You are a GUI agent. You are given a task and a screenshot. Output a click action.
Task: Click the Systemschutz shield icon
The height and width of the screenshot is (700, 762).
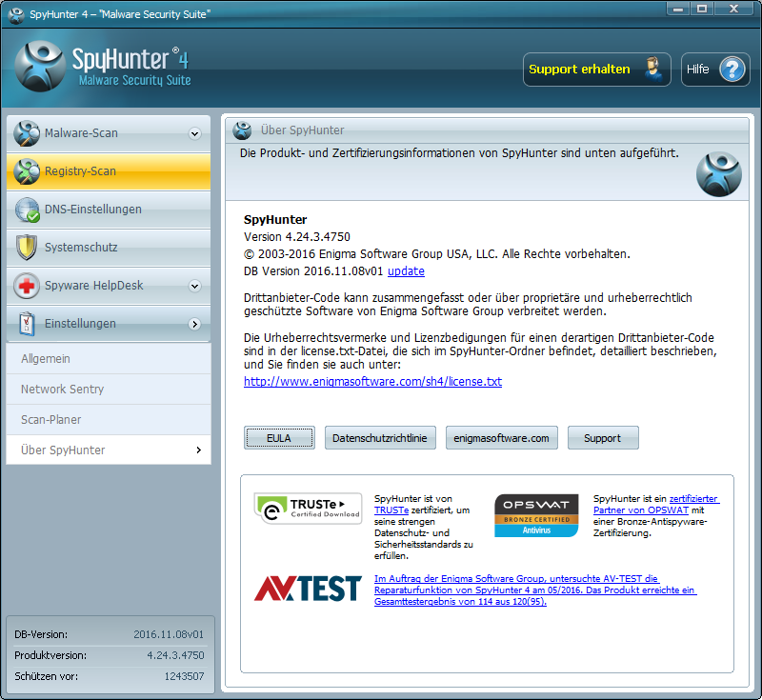27,248
